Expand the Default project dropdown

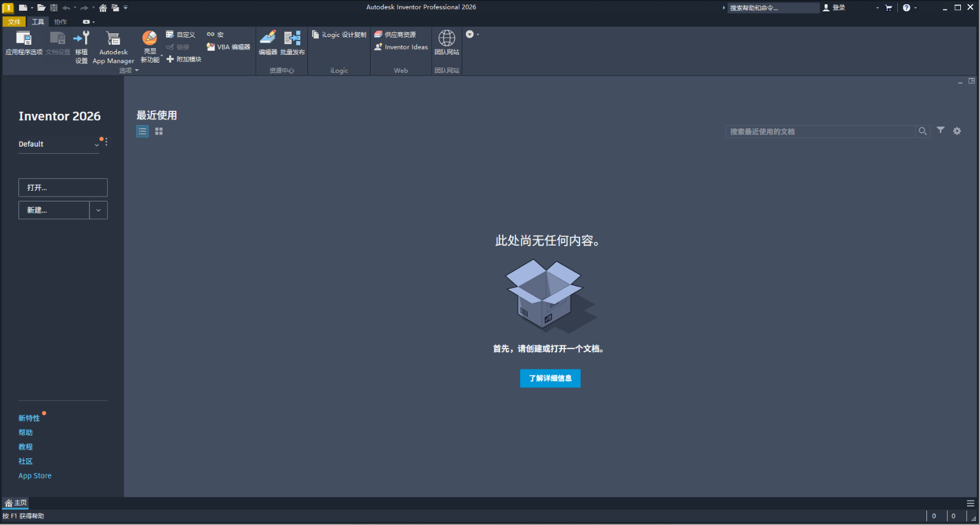click(x=97, y=144)
